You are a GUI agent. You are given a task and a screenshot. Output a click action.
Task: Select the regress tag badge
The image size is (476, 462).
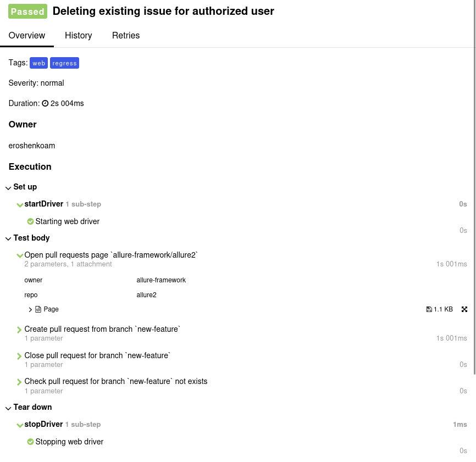click(64, 63)
